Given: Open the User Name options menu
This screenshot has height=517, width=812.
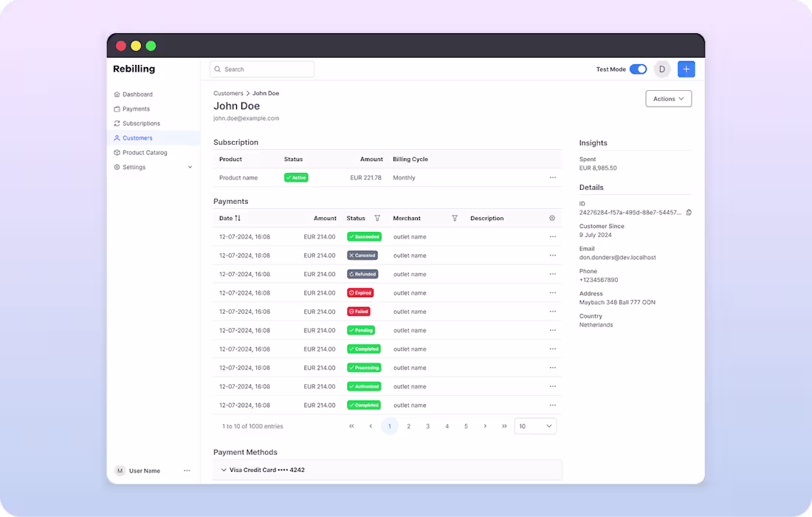Looking at the screenshot, I should [187, 470].
